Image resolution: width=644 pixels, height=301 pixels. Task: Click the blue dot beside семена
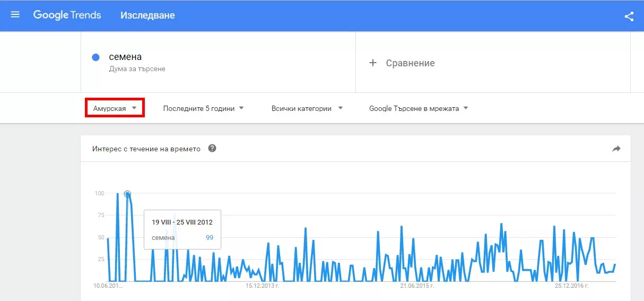(96, 57)
